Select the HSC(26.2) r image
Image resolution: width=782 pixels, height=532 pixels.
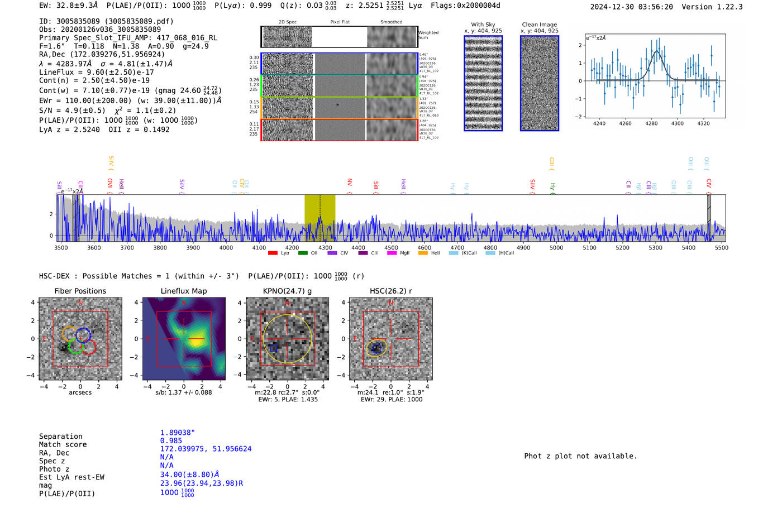[390, 339]
